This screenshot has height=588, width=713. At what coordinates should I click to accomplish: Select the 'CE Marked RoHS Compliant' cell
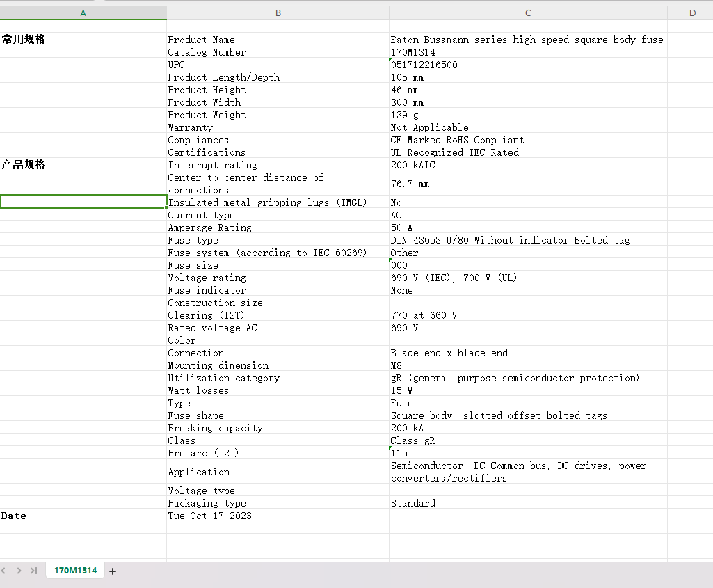click(528, 140)
